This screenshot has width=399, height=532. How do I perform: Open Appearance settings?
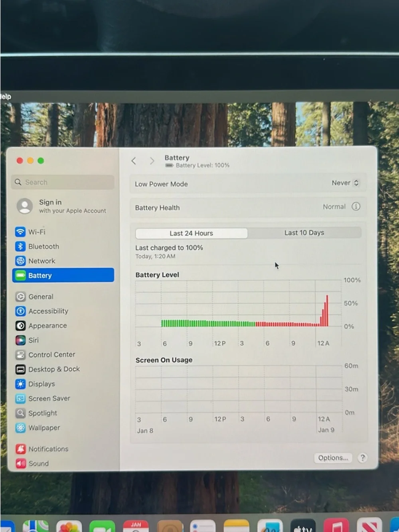(47, 326)
